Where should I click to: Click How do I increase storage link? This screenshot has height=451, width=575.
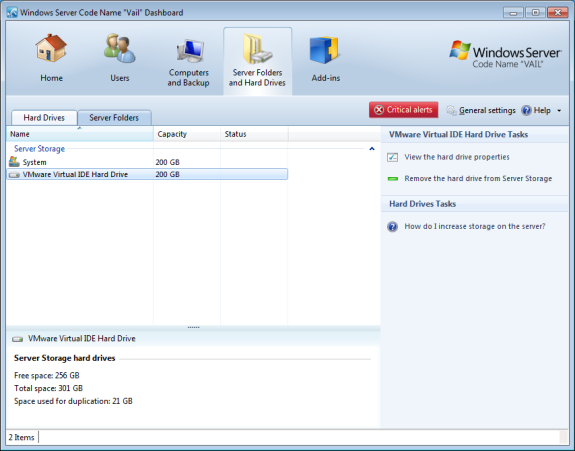point(475,226)
